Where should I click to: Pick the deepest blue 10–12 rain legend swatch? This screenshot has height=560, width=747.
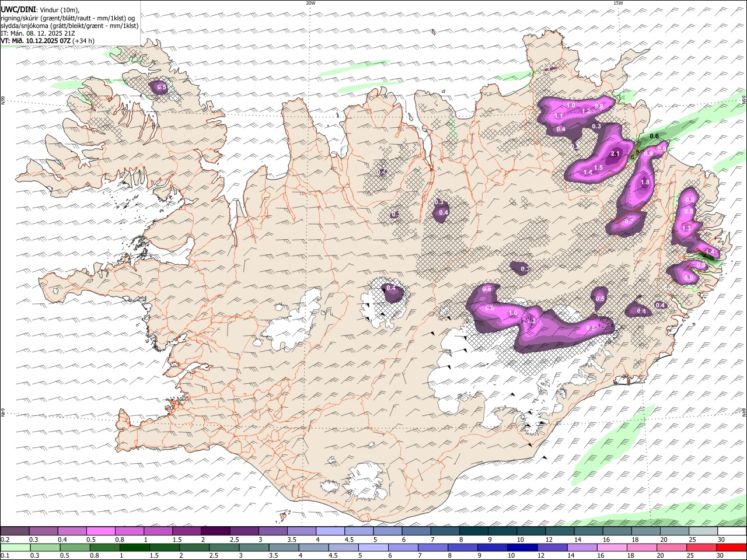point(522,548)
